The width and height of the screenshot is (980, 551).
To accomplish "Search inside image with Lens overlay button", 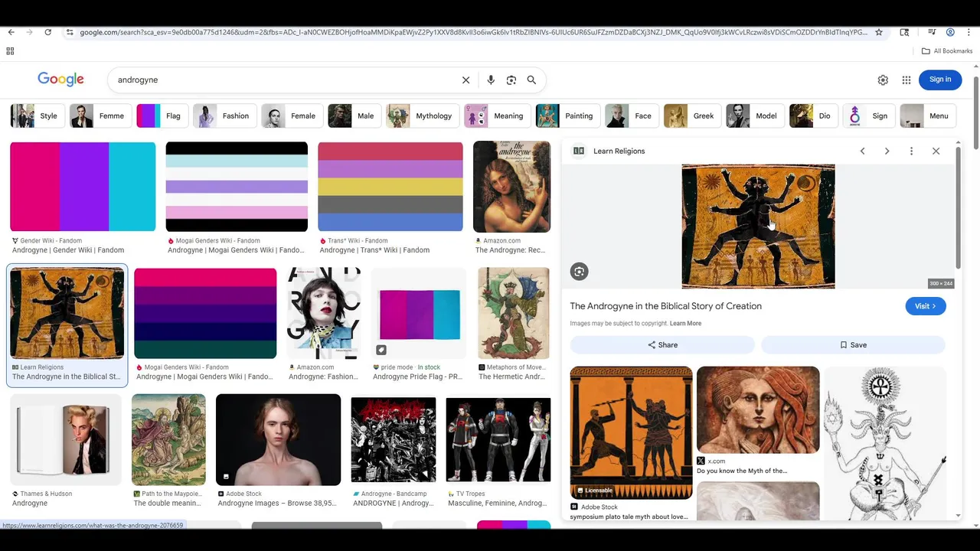I will click(579, 271).
